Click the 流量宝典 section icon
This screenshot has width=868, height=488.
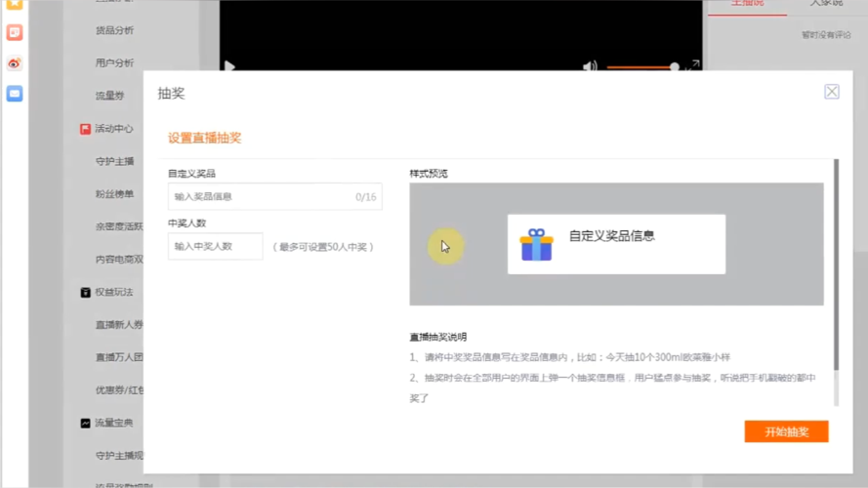pos(85,424)
